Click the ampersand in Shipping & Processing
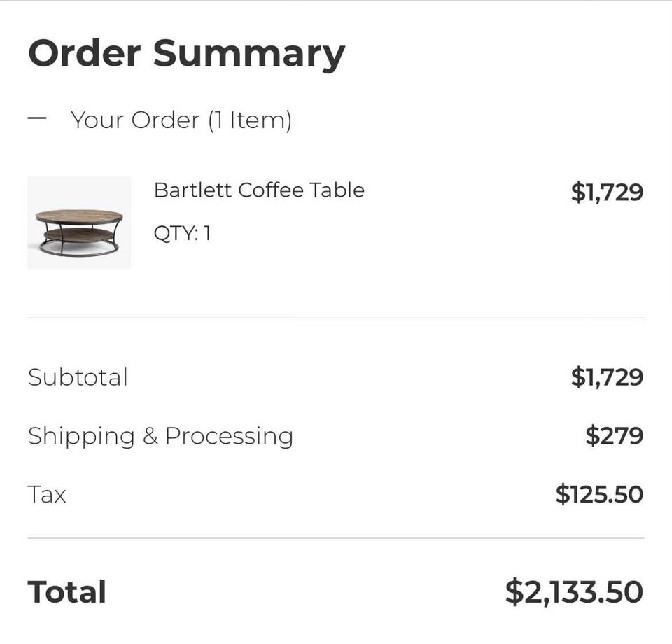 point(150,436)
